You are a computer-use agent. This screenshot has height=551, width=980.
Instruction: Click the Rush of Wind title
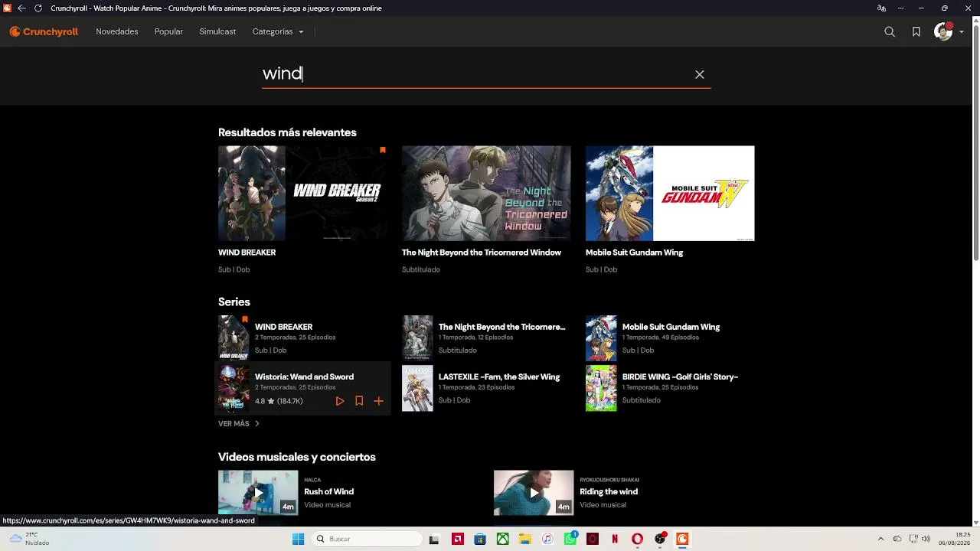pyautogui.click(x=328, y=491)
